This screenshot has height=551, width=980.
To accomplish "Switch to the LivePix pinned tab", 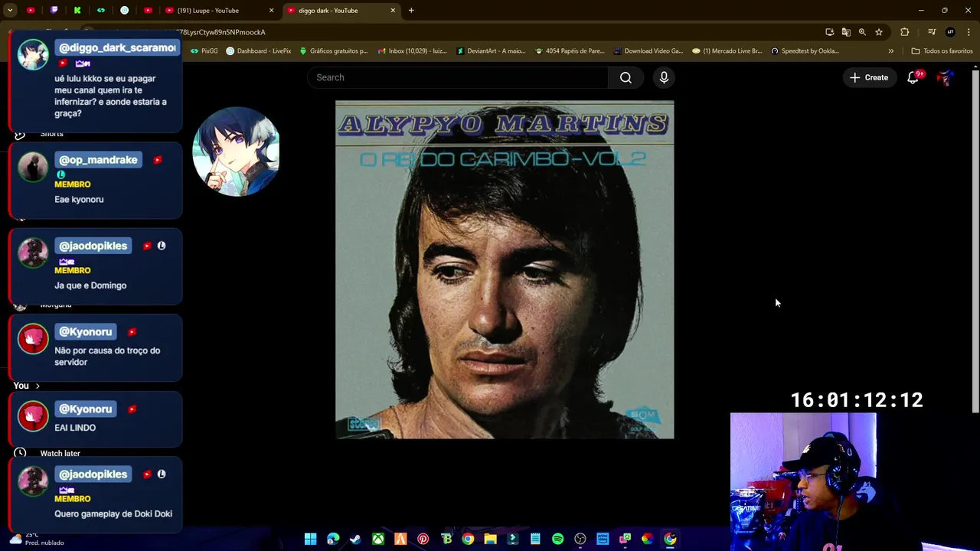I will [124, 11].
